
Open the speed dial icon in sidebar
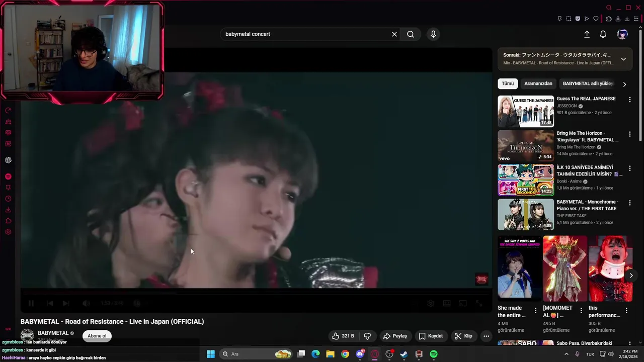(x=8, y=111)
